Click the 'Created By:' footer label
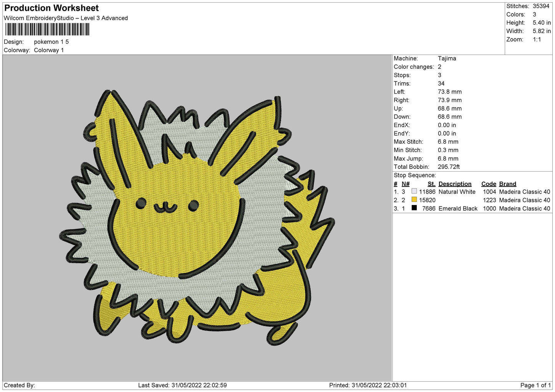Image resolution: width=555 pixels, height=392 pixels. [19, 385]
